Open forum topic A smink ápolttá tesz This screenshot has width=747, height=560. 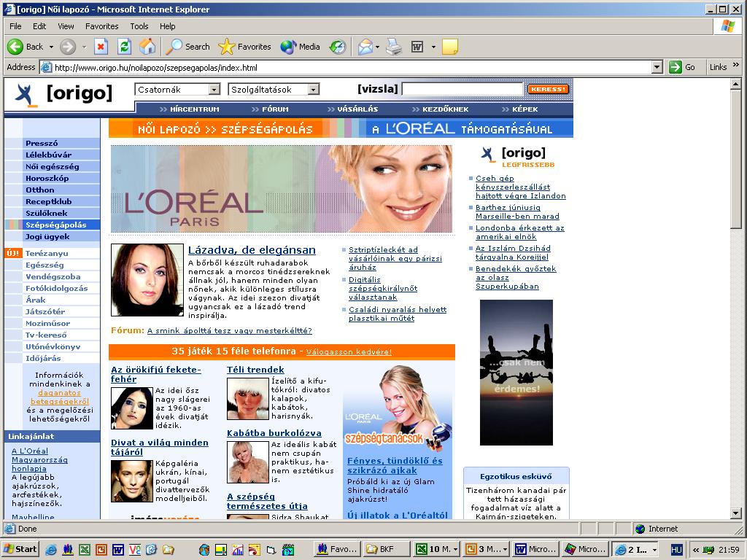(229, 330)
